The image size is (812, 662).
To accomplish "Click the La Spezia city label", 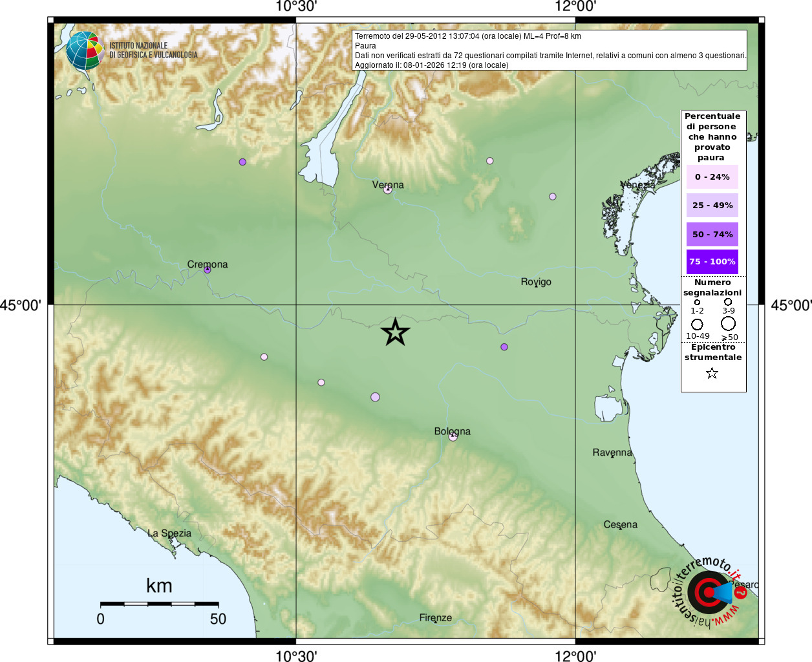I will pyautogui.click(x=169, y=533).
